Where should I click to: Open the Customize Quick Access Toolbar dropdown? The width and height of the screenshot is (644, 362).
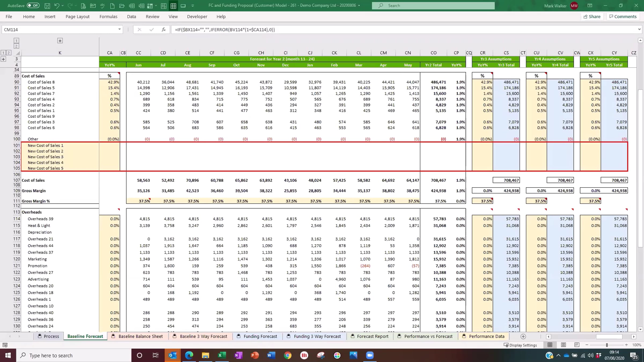pyautogui.click(x=193, y=6)
